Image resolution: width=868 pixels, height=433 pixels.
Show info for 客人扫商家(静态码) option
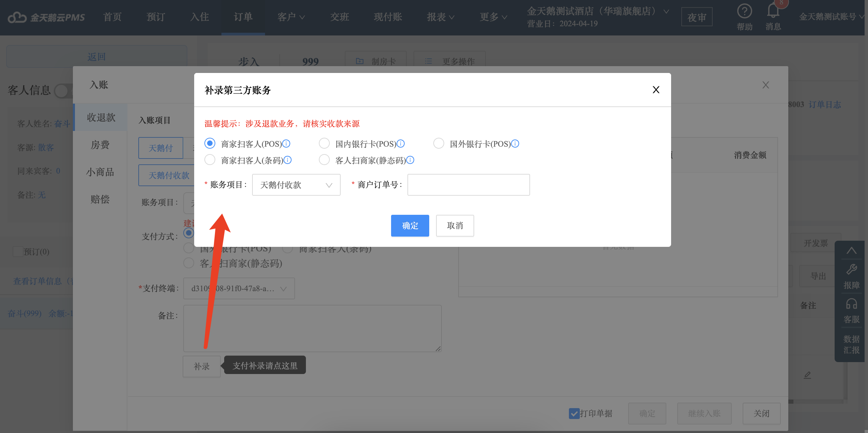tap(410, 160)
